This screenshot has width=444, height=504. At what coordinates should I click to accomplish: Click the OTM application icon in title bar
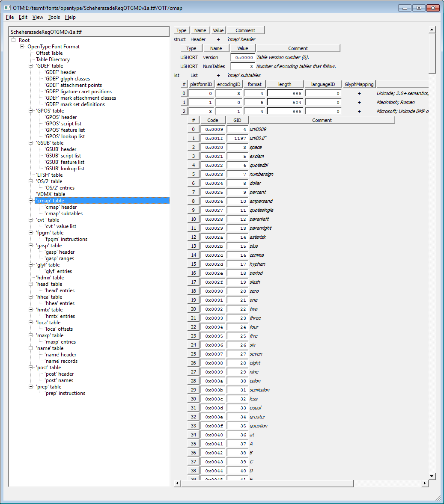pyautogui.click(x=7, y=8)
